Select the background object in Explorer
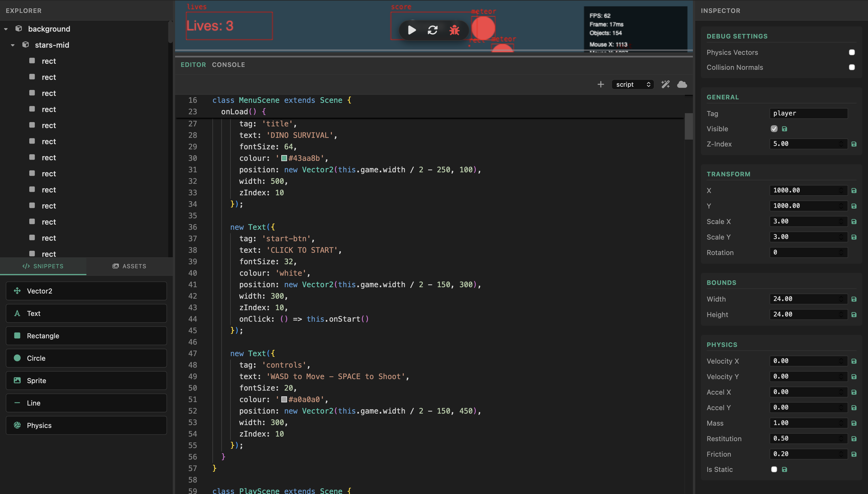 (49, 29)
